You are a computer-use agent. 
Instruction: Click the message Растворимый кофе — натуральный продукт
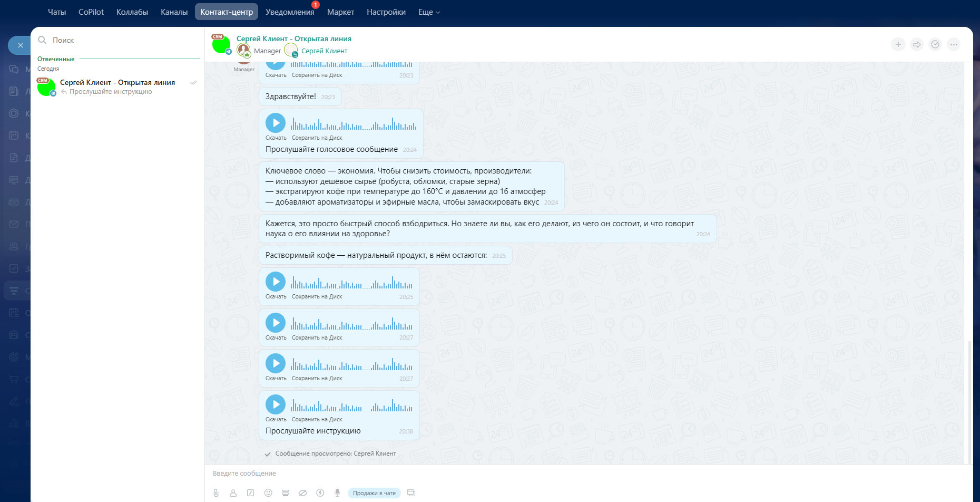(385, 255)
